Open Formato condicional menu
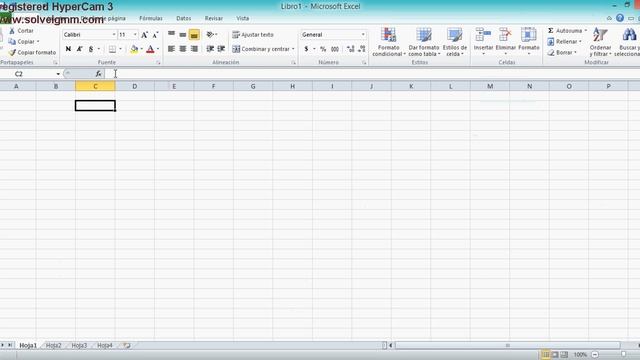 pyautogui.click(x=389, y=42)
